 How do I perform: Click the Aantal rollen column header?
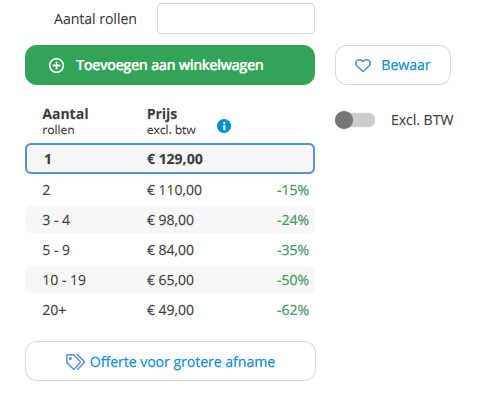click(x=65, y=121)
